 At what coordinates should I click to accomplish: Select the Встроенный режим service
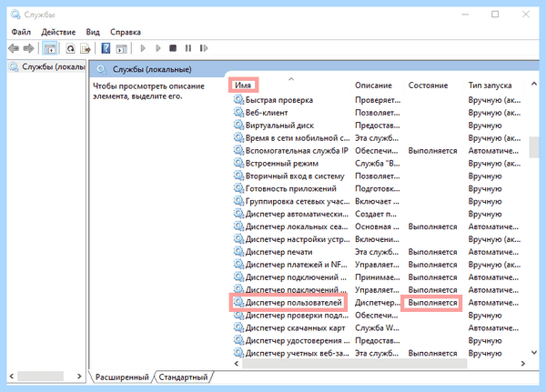pyautogui.click(x=282, y=164)
